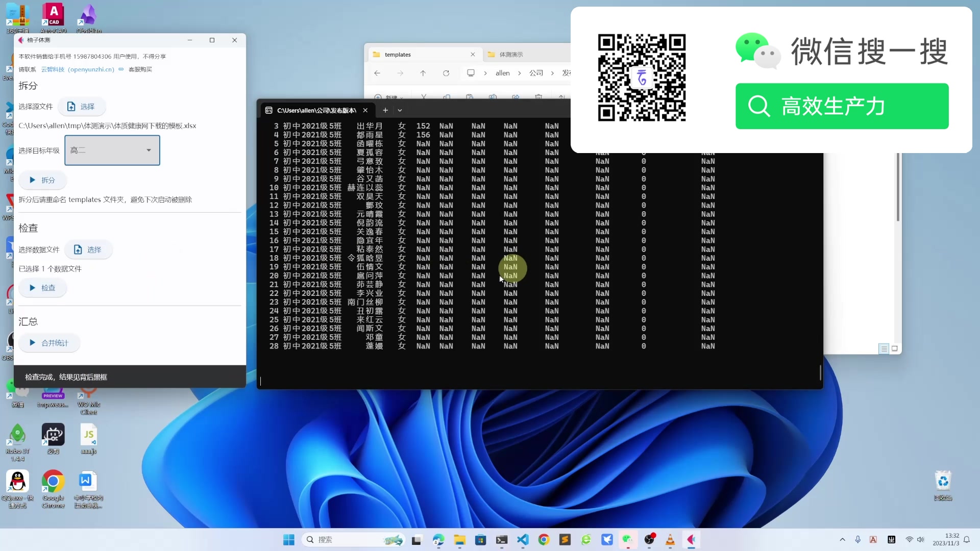Viewport: 980px width, 551px height.
Task: Run the 检查 check button
Action: tap(42, 288)
